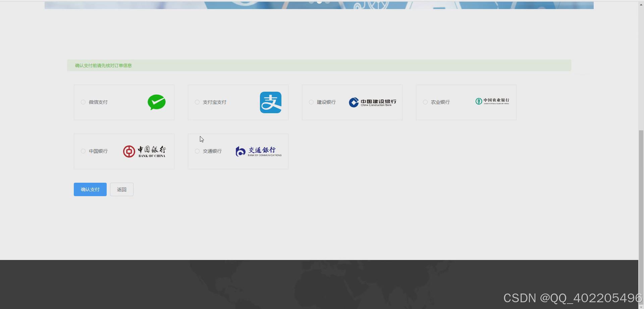644x309 pixels.
Task: Select the 微信支付 radio button
Action: tap(83, 102)
